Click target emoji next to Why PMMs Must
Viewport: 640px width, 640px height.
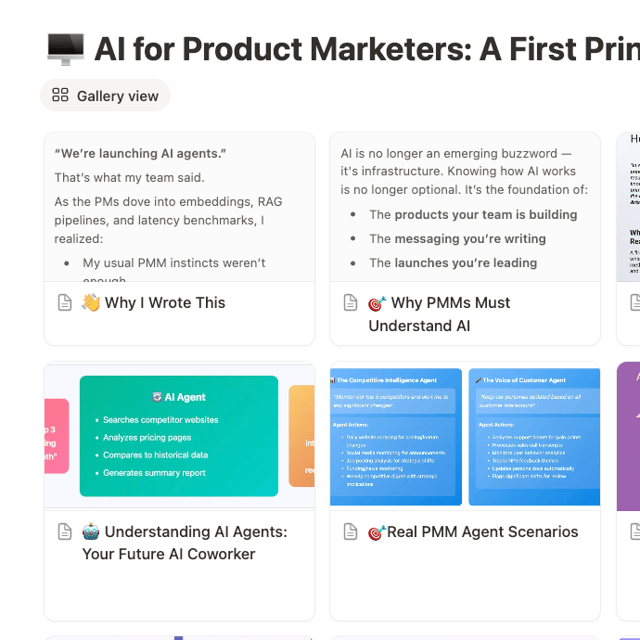(x=377, y=303)
